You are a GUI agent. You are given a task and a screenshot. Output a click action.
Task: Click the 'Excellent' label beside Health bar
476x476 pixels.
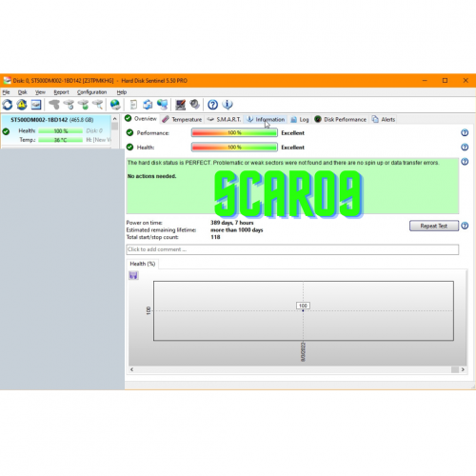point(292,148)
